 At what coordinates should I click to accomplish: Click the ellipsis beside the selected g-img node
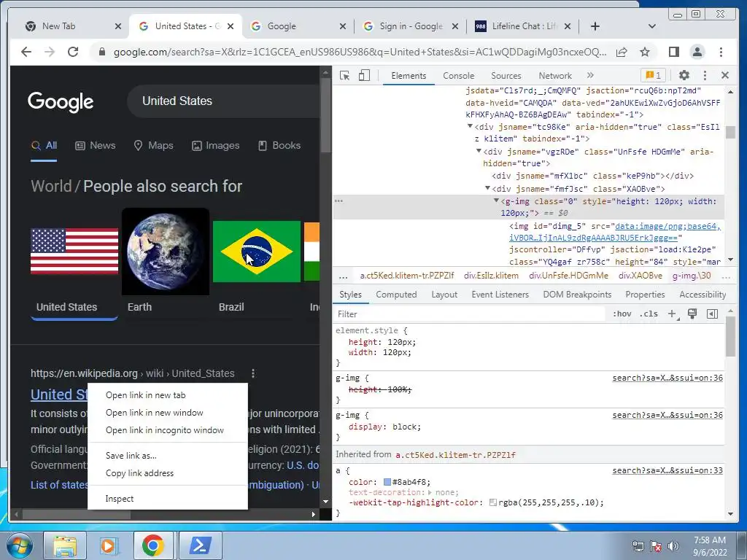point(338,201)
